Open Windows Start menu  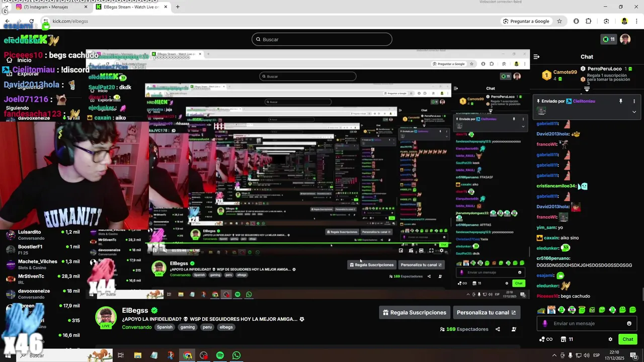pos(7,355)
